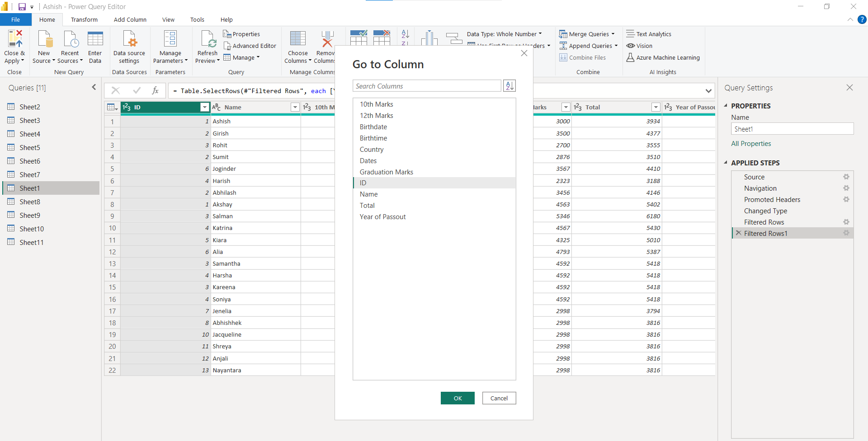Collapse the APPLIED STEPS section
This screenshot has height=441, width=868.
[x=726, y=163]
